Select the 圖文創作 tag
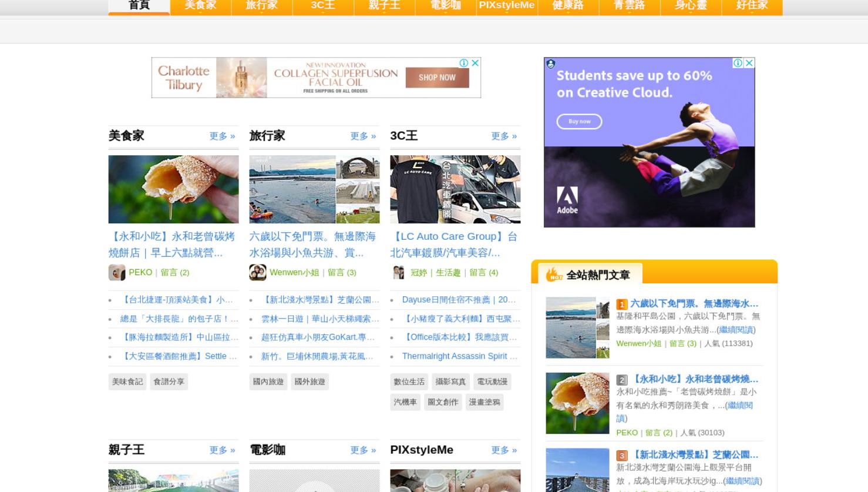The image size is (868, 492). 443,403
